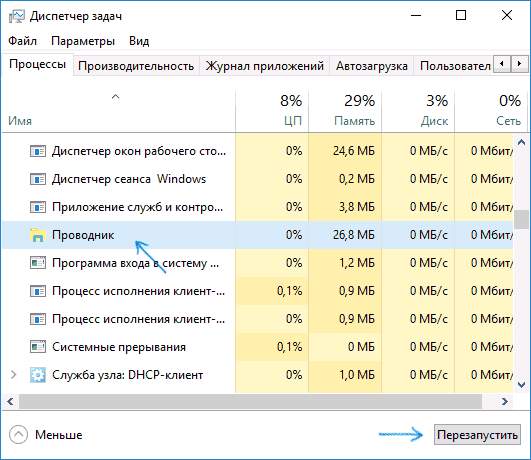Sort by the Диск column header

click(x=418, y=111)
